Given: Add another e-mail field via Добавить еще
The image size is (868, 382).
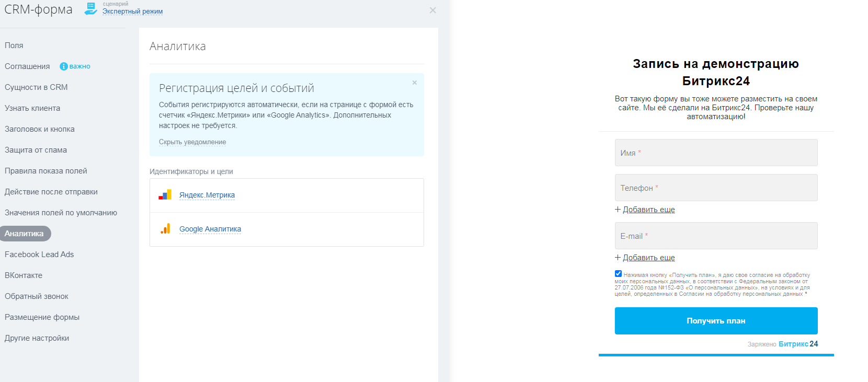Looking at the screenshot, I should [x=648, y=258].
